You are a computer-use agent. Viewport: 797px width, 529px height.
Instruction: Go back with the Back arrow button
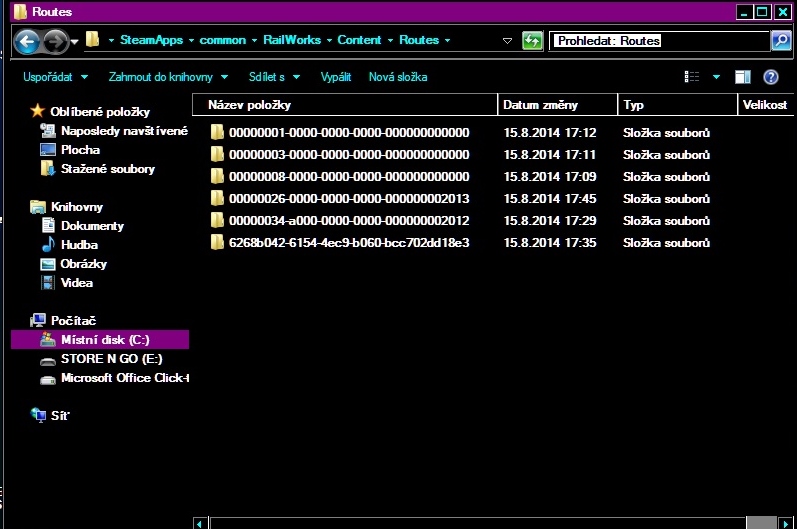26,42
